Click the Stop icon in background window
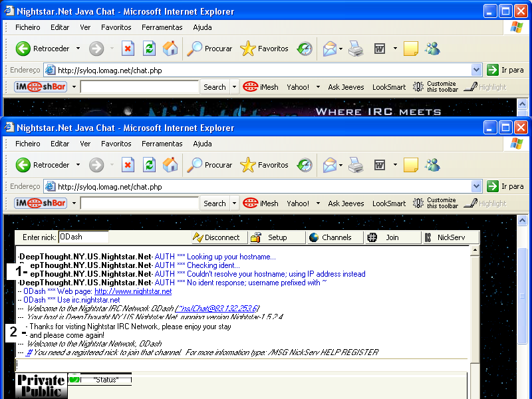 [128, 49]
